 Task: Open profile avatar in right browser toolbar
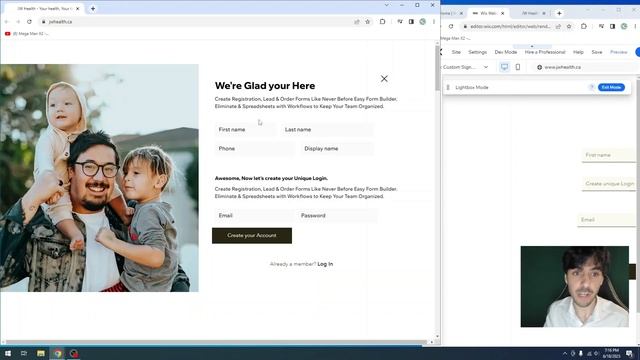pos(624,26)
